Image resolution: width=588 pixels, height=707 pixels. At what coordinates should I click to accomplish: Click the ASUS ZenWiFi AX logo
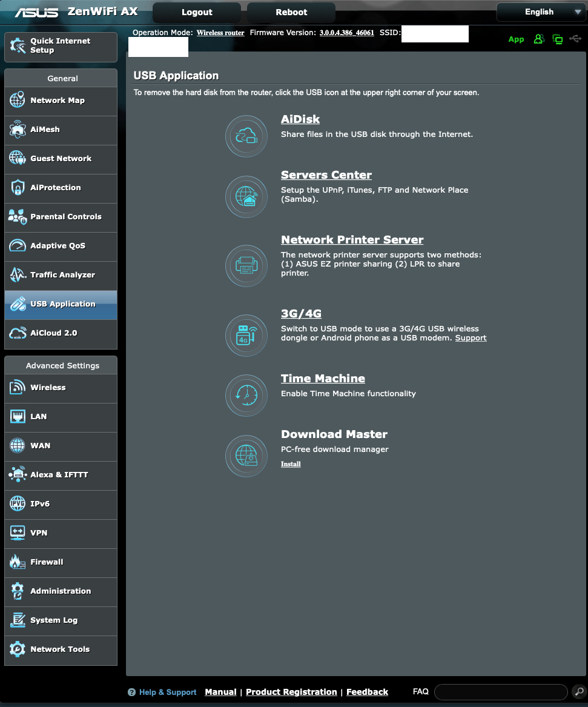point(76,12)
